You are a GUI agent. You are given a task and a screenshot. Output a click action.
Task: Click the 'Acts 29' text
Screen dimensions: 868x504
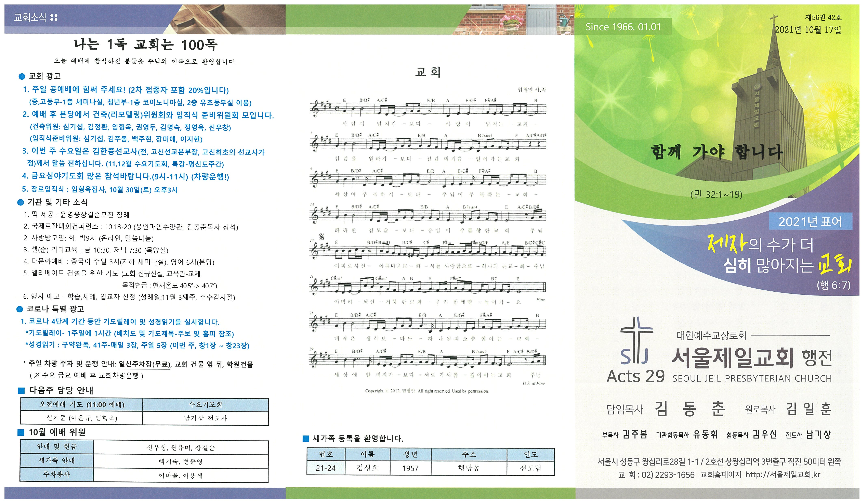(636, 377)
